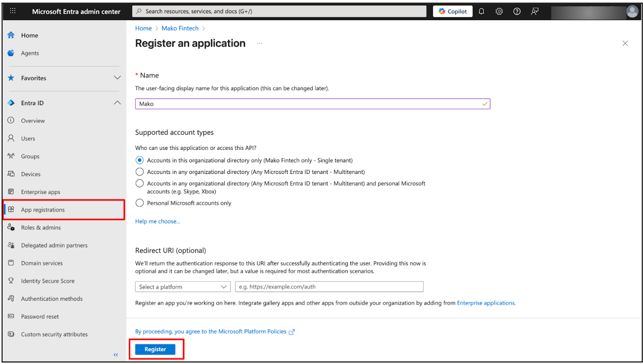Click the Register button
This screenshot has width=643, height=364.
[x=155, y=349]
